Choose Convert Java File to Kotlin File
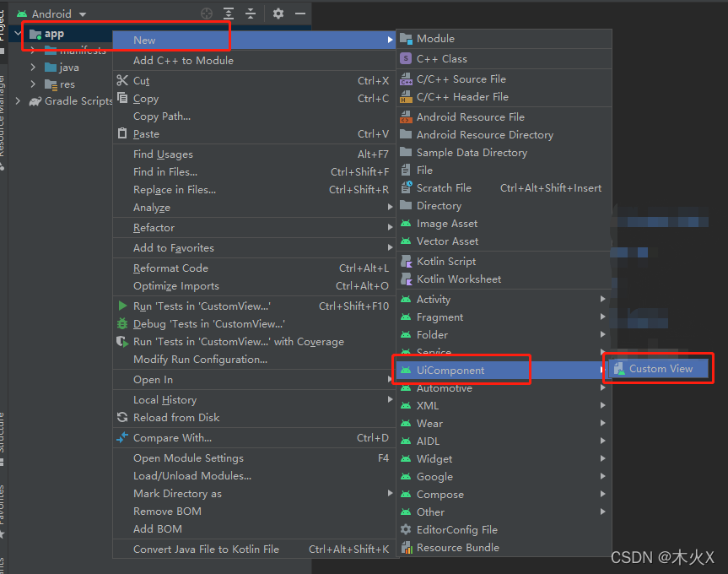728x574 pixels. (254, 549)
